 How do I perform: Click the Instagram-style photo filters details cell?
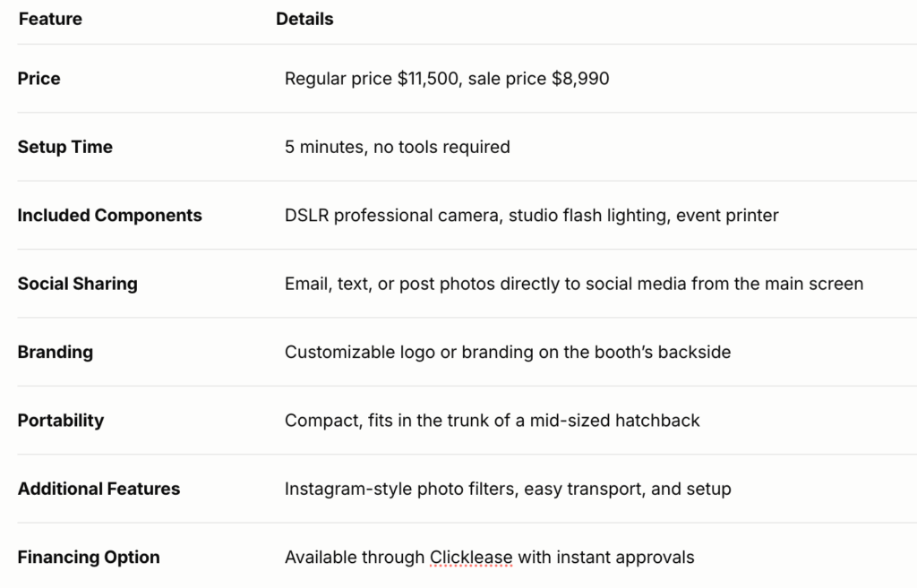508,489
